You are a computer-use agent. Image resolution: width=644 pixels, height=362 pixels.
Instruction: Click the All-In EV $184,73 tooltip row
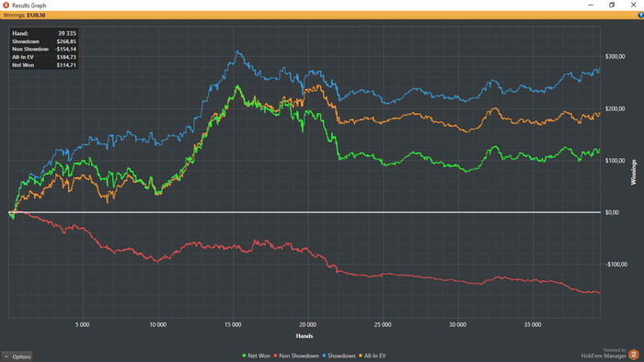[x=44, y=57]
